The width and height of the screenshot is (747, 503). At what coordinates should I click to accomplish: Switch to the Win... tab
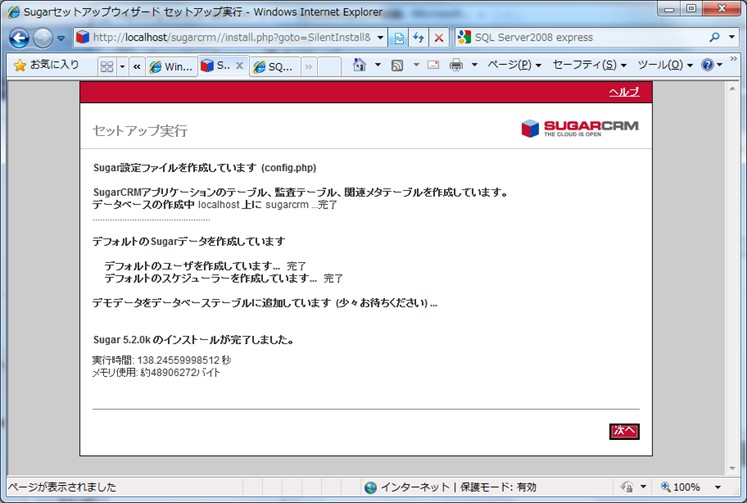[x=172, y=67]
